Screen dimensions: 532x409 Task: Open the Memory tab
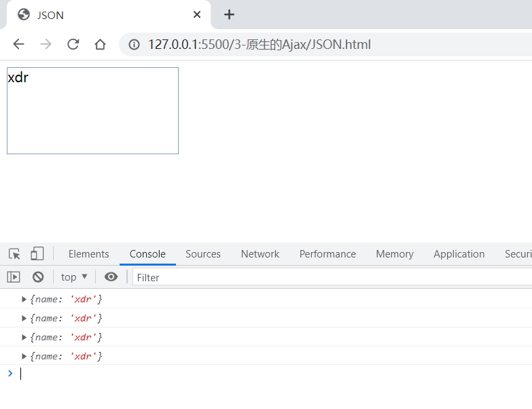click(395, 254)
